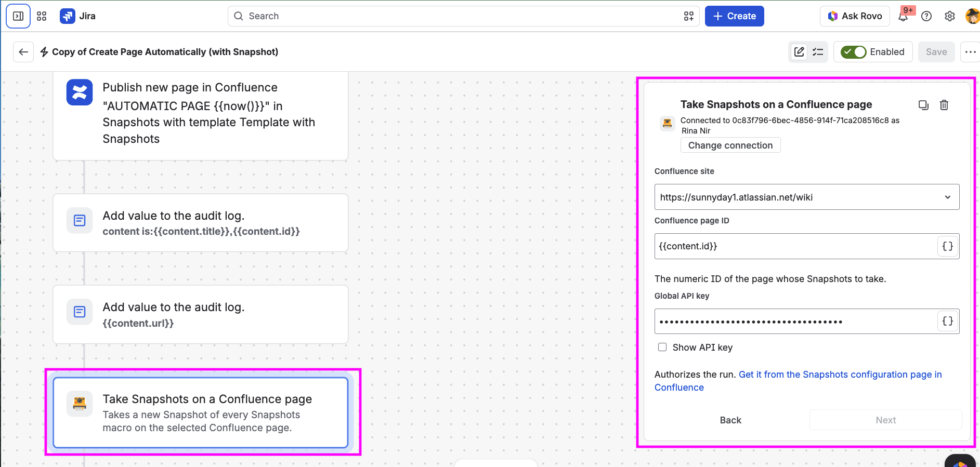Insert smart value in Global API key

(x=948, y=321)
